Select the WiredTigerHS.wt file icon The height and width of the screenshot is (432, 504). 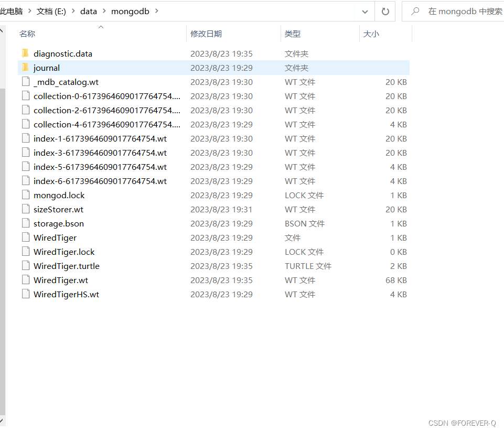coord(26,294)
